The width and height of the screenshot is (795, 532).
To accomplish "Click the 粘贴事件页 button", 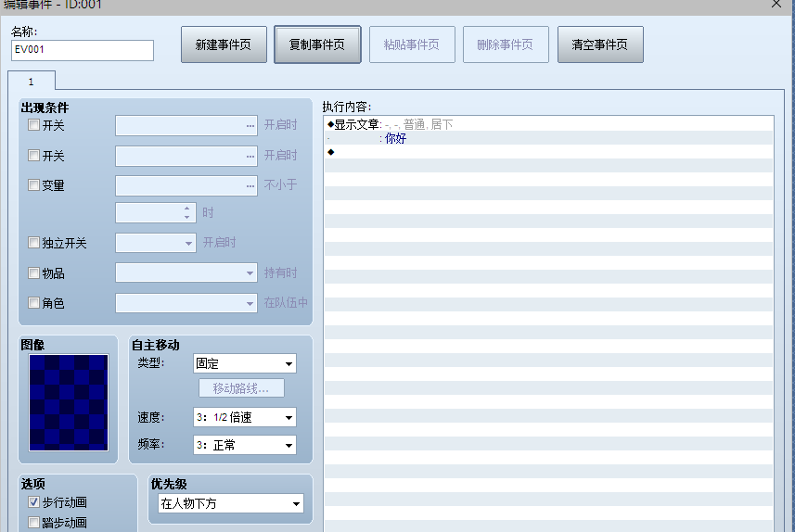I will tap(412, 44).
